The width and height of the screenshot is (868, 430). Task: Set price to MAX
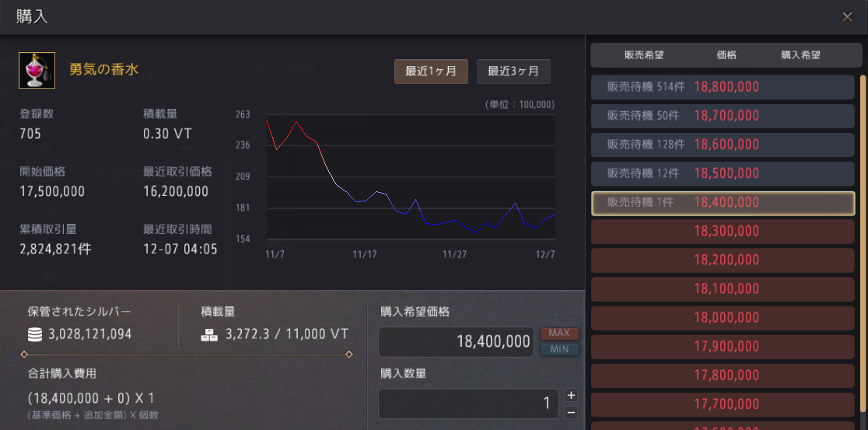[x=558, y=333]
